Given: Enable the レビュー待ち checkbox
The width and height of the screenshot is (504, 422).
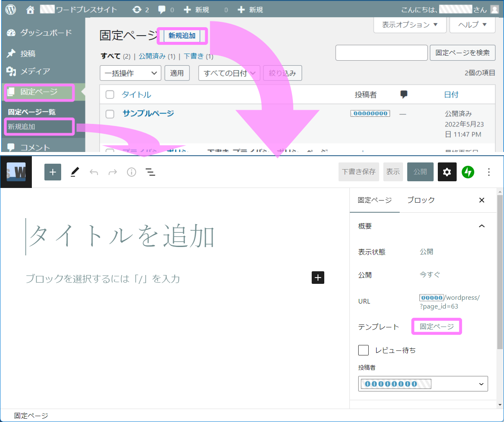Looking at the screenshot, I should click(363, 350).
